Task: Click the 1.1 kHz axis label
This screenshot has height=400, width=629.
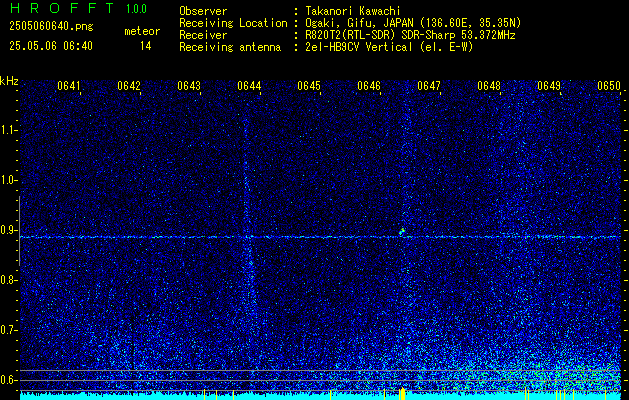Action: coord(8,130)
